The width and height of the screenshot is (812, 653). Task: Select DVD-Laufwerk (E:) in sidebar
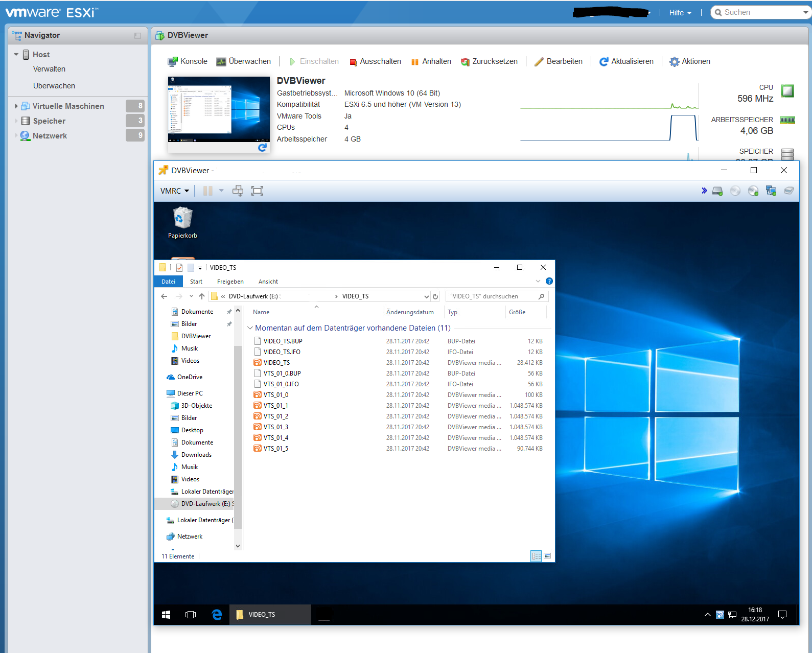tap(202, 504)
